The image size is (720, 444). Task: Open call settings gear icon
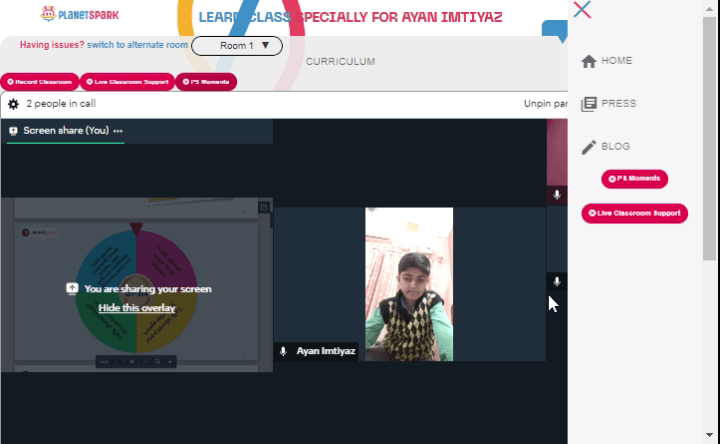13,104
